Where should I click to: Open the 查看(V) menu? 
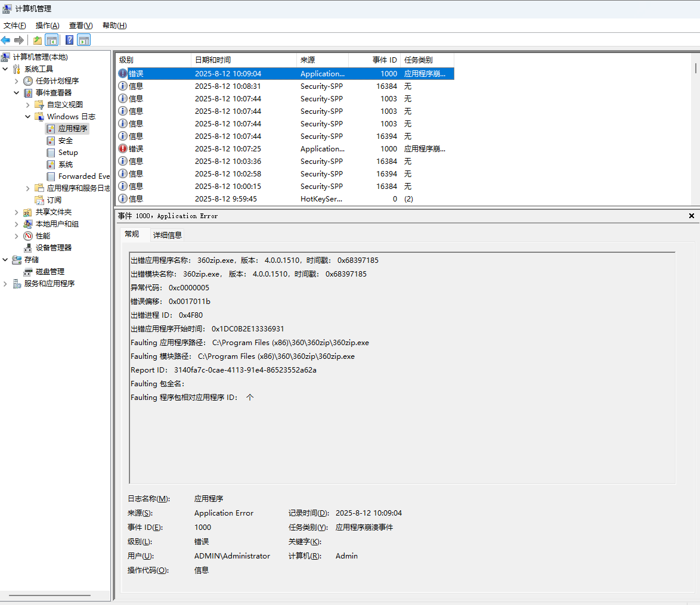click(x=80, y=25)
